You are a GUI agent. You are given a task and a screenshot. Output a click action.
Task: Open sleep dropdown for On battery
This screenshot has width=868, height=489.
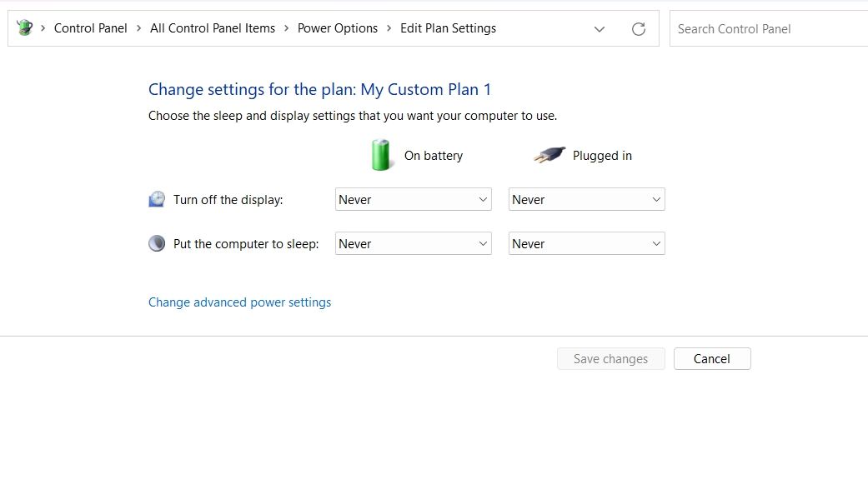pos(413,243)
